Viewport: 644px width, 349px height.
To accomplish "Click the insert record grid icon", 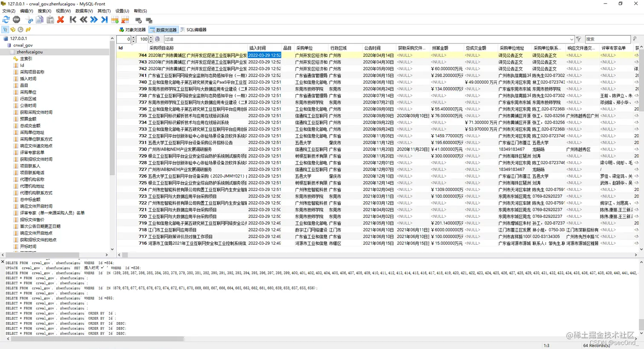I will coord(115,20).
